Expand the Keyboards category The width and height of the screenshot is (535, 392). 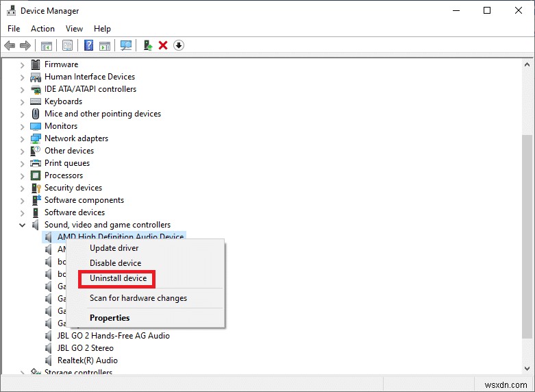tap(22, 102)
